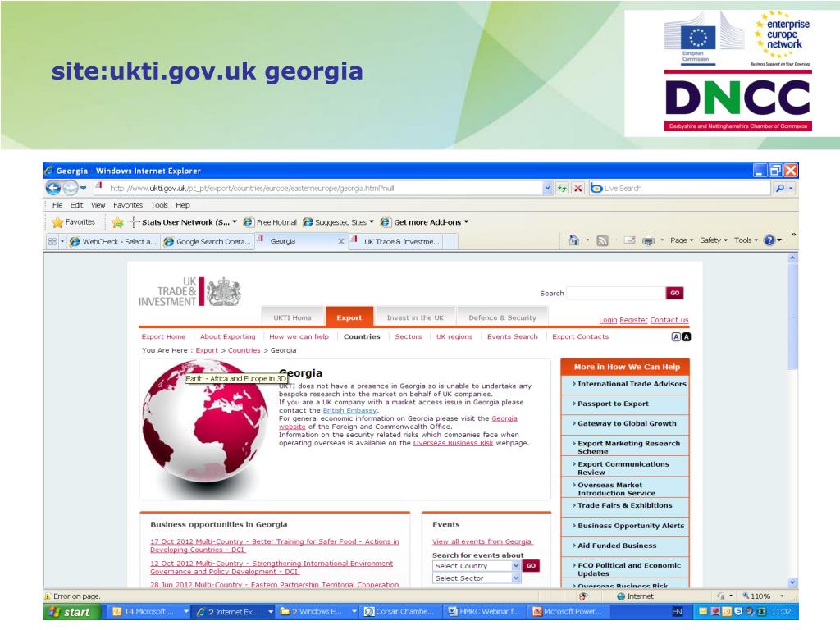Expand the Stats User Network favorites dropdown
The width and height of the screenshot is (840, 630).
pos(234,222)
